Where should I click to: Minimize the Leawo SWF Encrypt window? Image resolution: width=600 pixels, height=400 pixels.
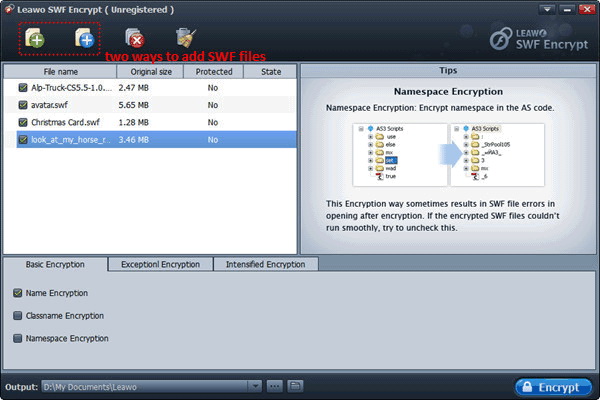point(567,9)
